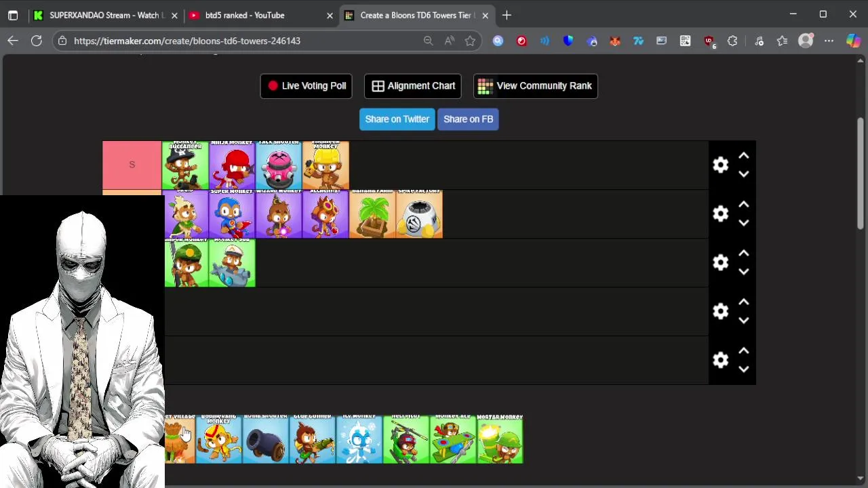The height and width of the screenshot is (488, 868).
Task: Select the Sniper Monkey tower tile
Action: pyautogui.click(x=186, y=262)
